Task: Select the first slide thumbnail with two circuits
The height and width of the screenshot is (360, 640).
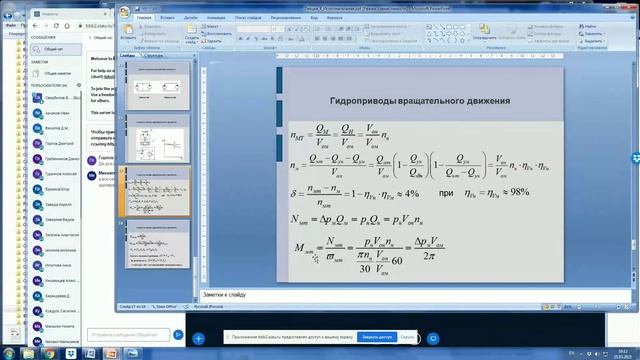Action: [158, 86]
